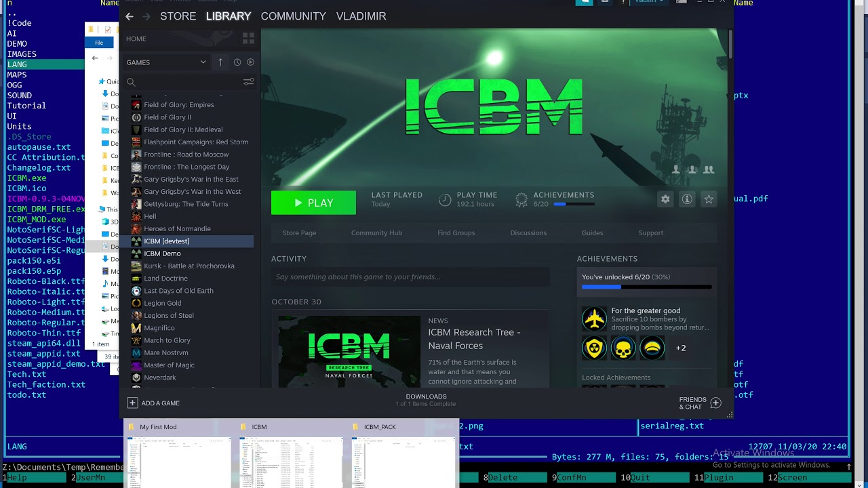Open the officer cap achievement icon

point(652,348)
